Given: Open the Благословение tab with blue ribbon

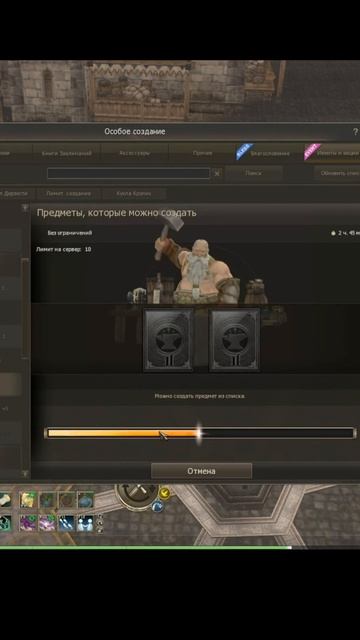Looking at the screenshot, I should [x=270, y=153].
